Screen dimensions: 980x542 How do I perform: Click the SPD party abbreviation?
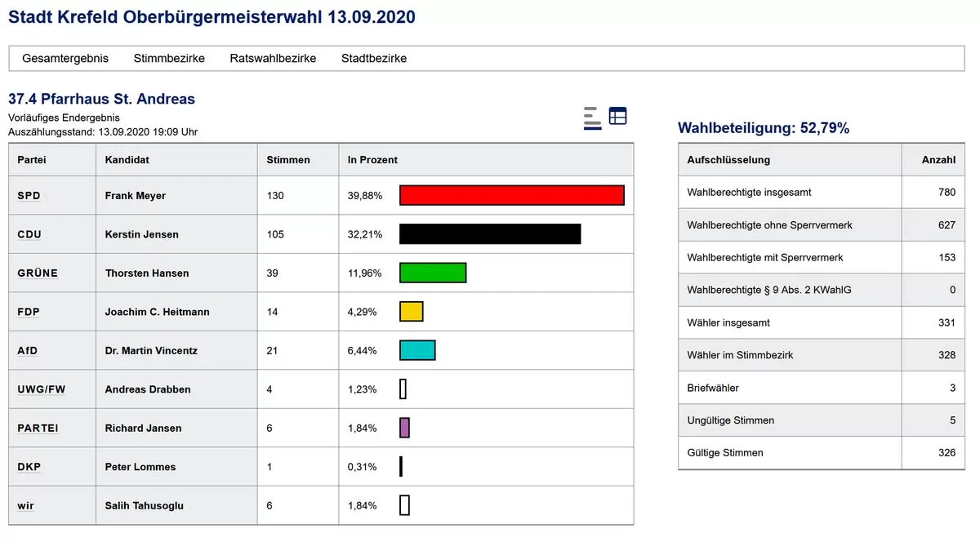tap(29, 196)
